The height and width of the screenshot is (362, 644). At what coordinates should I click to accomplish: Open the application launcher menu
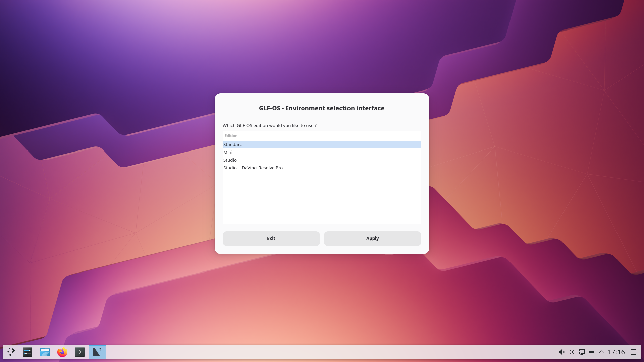11,352
